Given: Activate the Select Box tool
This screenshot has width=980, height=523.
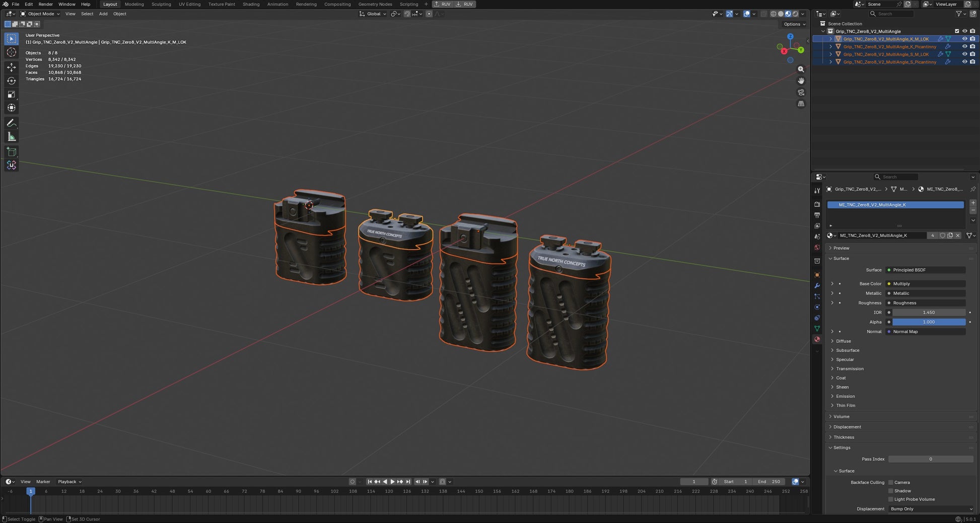Looking at the screenshot, I should pyautogui.click(x=12, y=39).
